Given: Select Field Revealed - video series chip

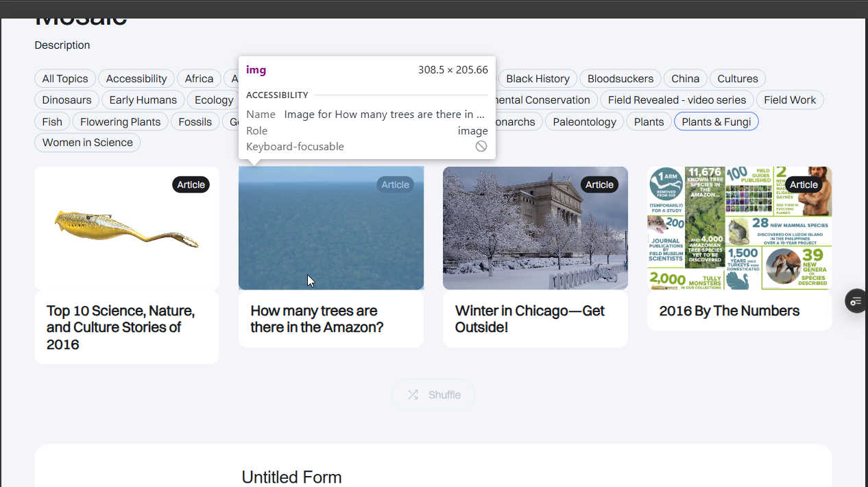Looking at the screenshot, I should [x=677, y=100].
